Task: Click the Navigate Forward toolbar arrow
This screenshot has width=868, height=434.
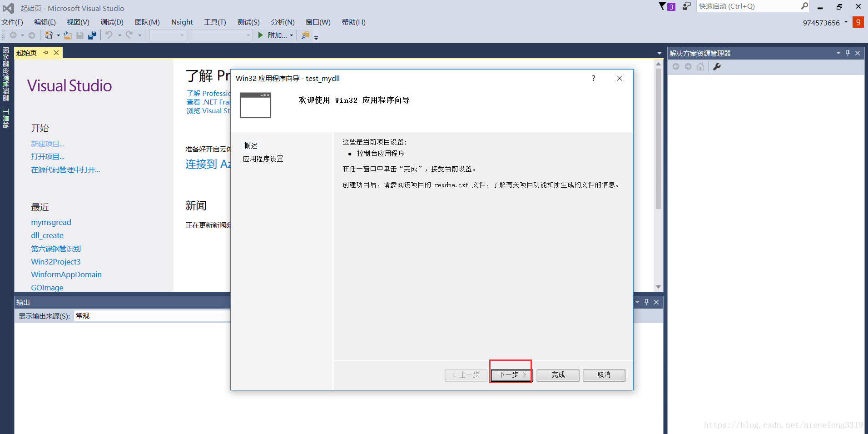Action: pyautogui.click(x=32, y=35)
